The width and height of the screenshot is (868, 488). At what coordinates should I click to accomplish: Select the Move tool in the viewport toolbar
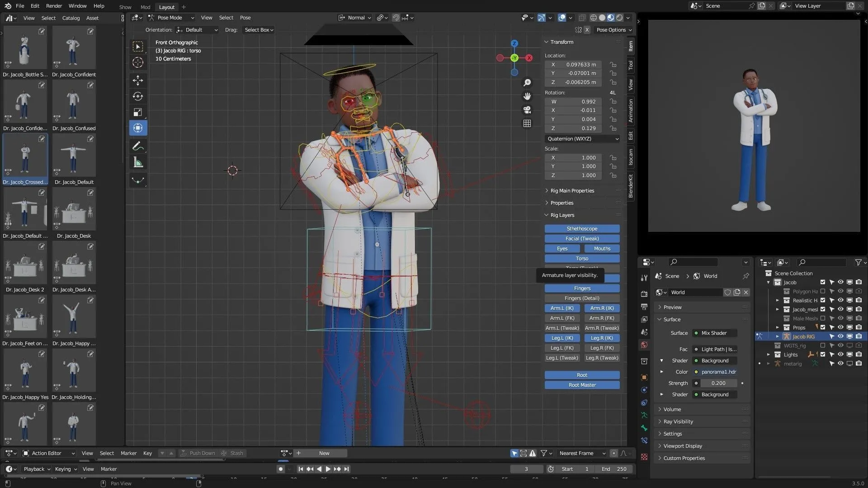(x=137, y=80)
